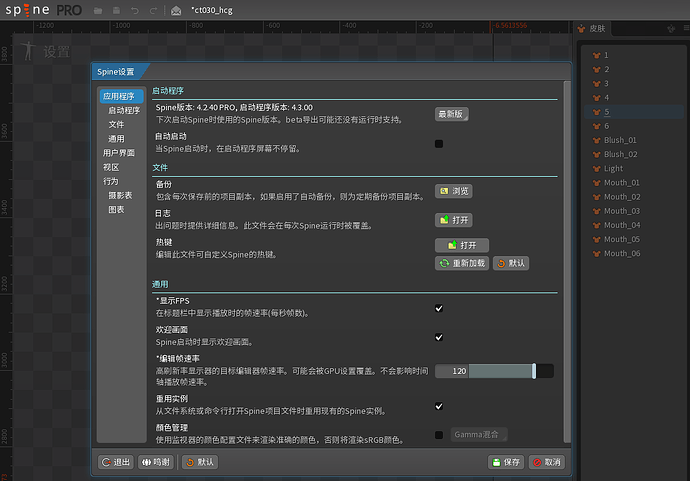The width and height of the screenshot is (690, 481).
Task: Go to 文件 settings section
Action: pyautogui.click(x=117, y=125)
